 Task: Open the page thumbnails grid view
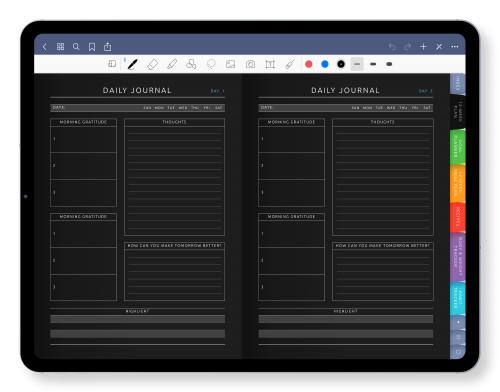point(60,47)
